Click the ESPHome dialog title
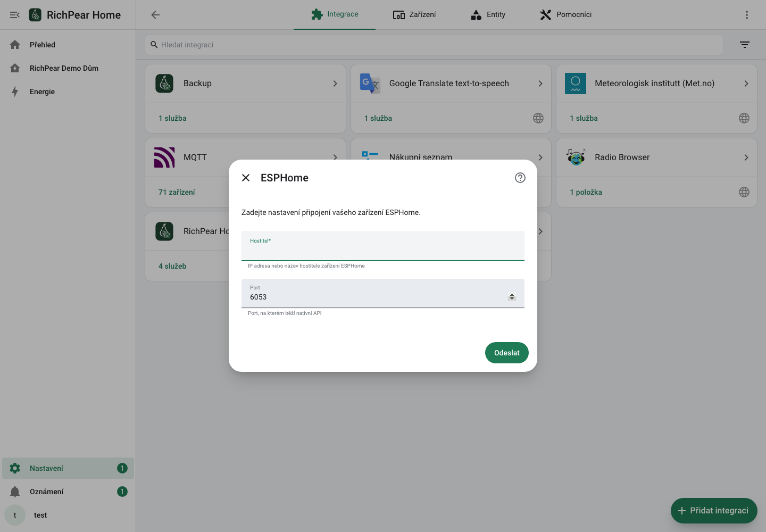 (285, 178)
